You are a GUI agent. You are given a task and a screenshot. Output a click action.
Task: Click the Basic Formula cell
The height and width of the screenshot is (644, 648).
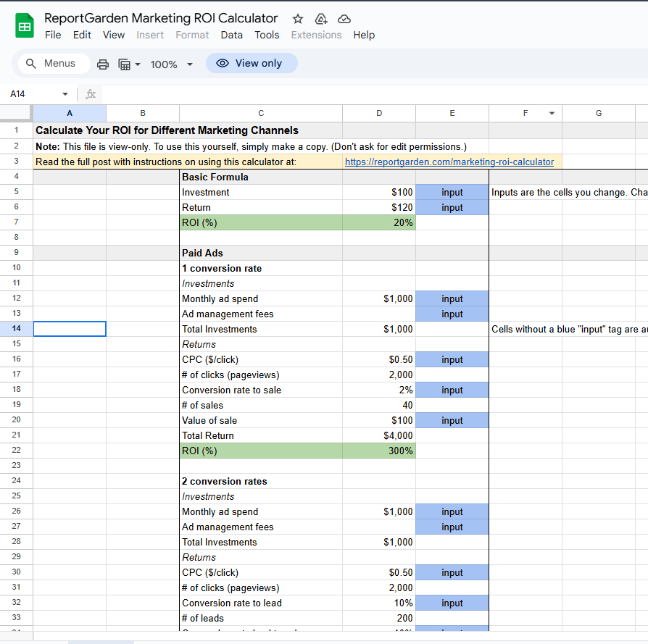pyautogui.click(x=261, y=177)
